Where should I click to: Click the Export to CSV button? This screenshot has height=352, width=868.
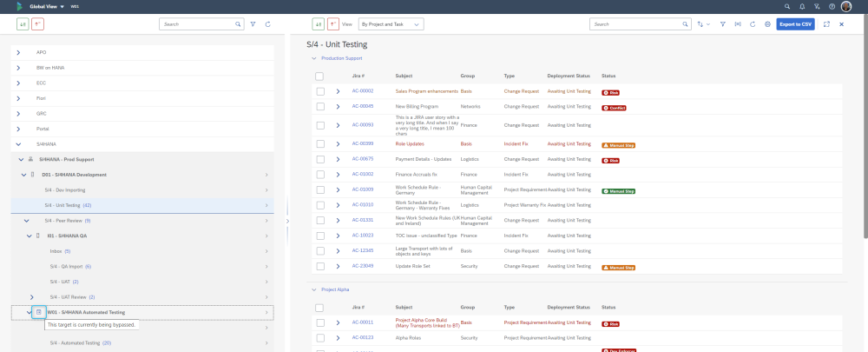tap(795, 24)
